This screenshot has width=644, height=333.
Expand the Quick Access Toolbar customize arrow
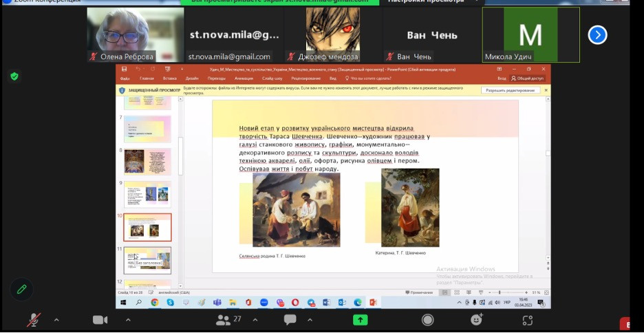[182, 69]
